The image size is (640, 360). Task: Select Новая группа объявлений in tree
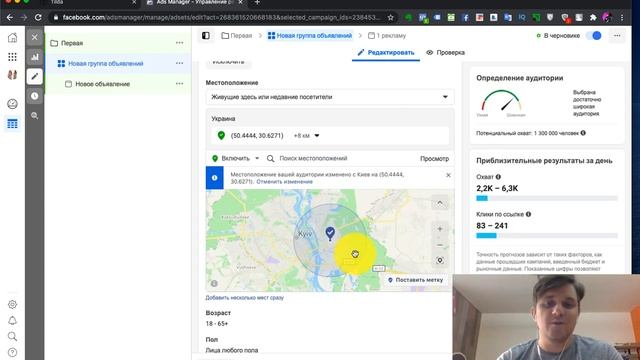click(x=106, y=63)
